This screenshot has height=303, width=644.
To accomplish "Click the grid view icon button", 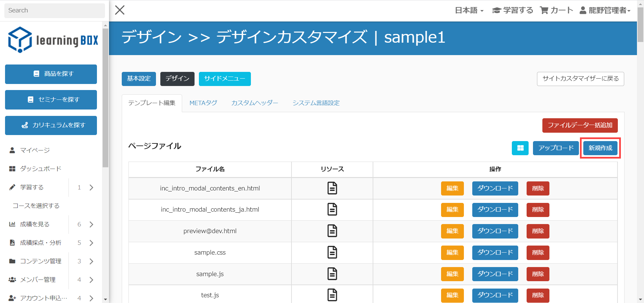I will click(x=520, y=148).
